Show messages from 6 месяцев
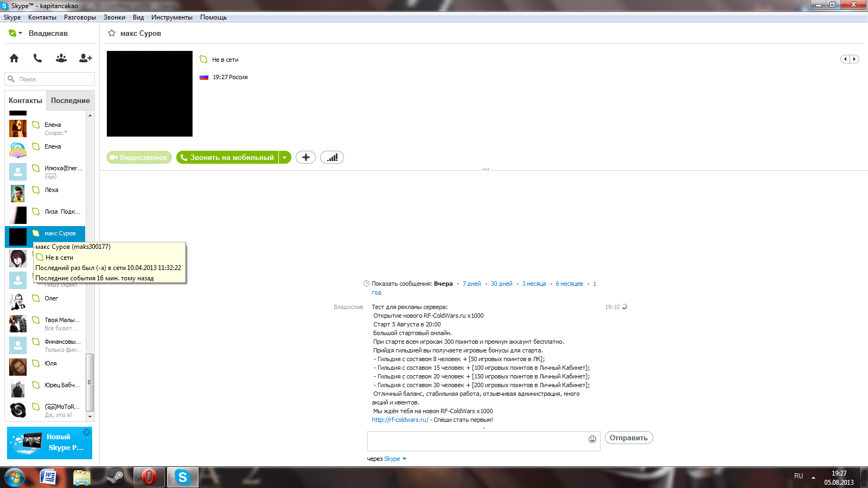The width and height of the screenshot is (868, 488). coord(569,284)
